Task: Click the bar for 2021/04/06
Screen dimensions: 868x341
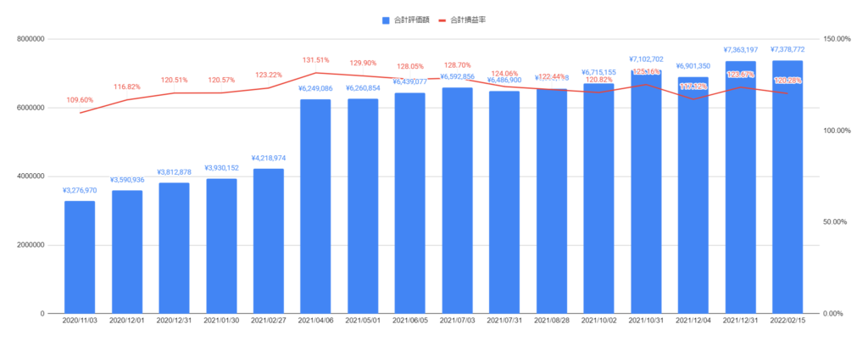Action: tap(315, 206)
